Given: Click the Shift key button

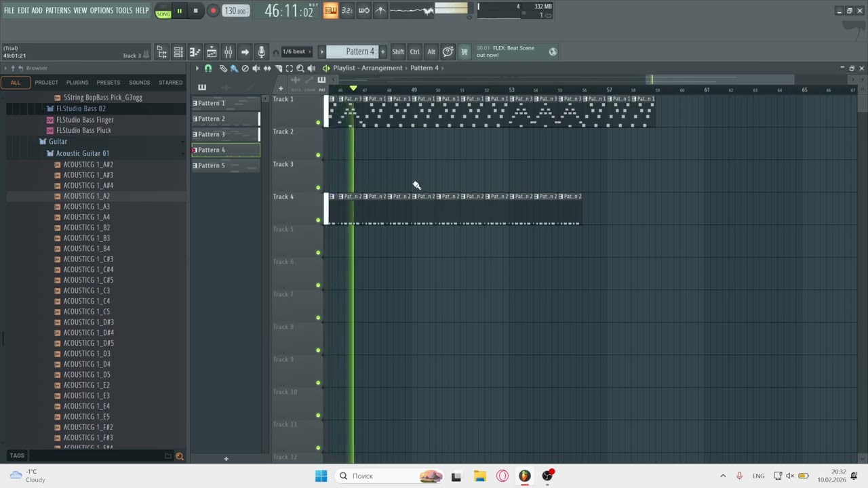Looking at the screenshot, I should (398, 52).
